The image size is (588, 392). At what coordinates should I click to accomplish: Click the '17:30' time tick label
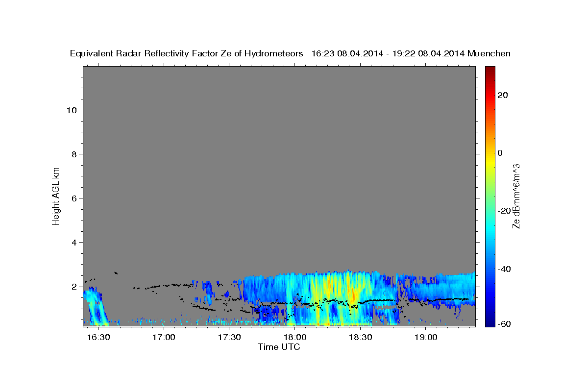[x=229, y=338]
